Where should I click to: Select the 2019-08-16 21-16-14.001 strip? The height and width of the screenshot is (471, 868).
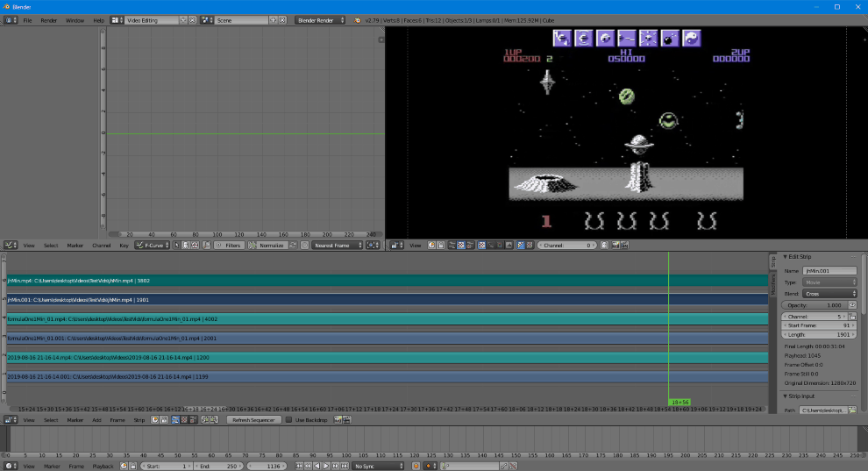[x=387, y=376]
